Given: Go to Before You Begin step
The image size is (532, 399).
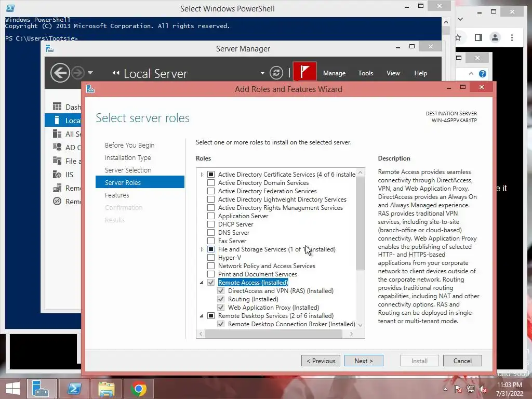Looking at the screenshot, I should [129, 145].
